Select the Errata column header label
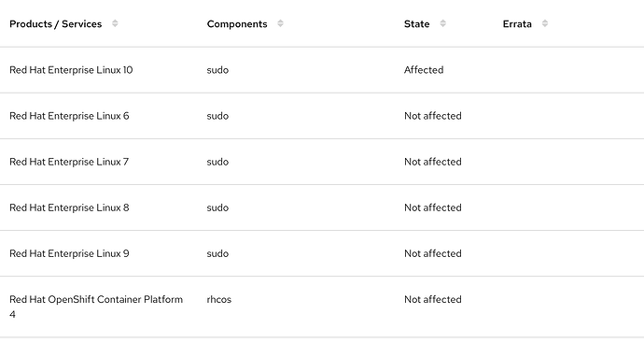644x343 pixels. (x=517, y=24)
